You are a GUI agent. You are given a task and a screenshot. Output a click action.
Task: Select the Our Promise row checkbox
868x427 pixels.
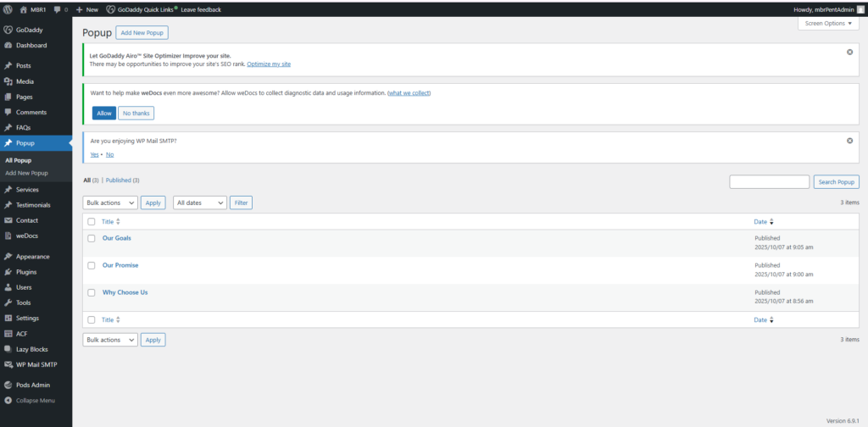click(x=92, y=265)
